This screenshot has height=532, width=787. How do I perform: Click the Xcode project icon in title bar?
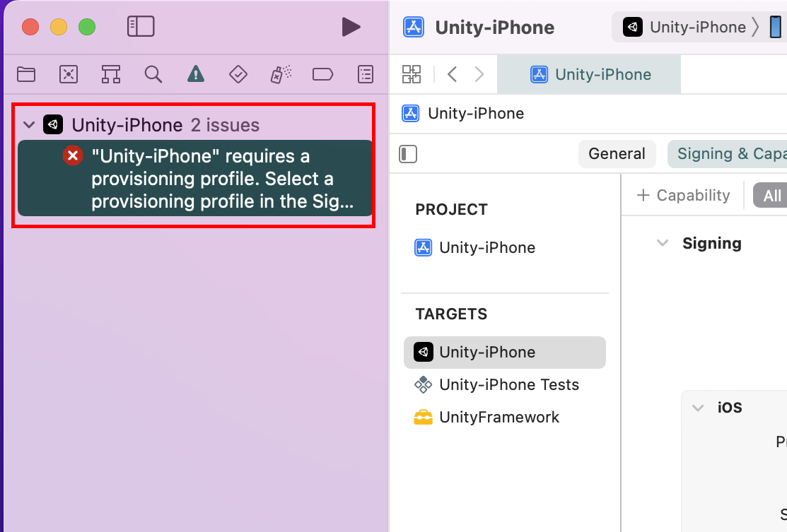coord(414,27)
